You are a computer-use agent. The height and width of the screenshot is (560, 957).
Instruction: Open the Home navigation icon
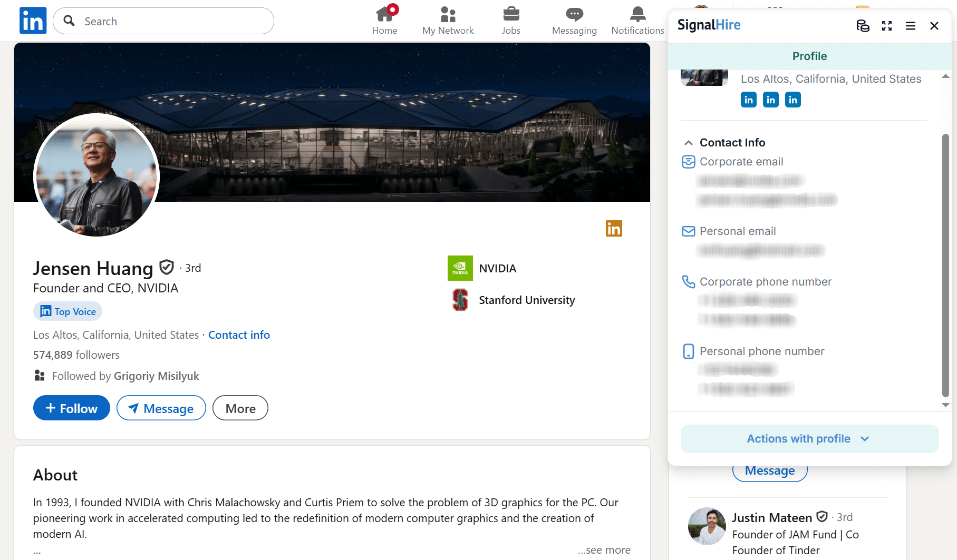tap(385, 14)
